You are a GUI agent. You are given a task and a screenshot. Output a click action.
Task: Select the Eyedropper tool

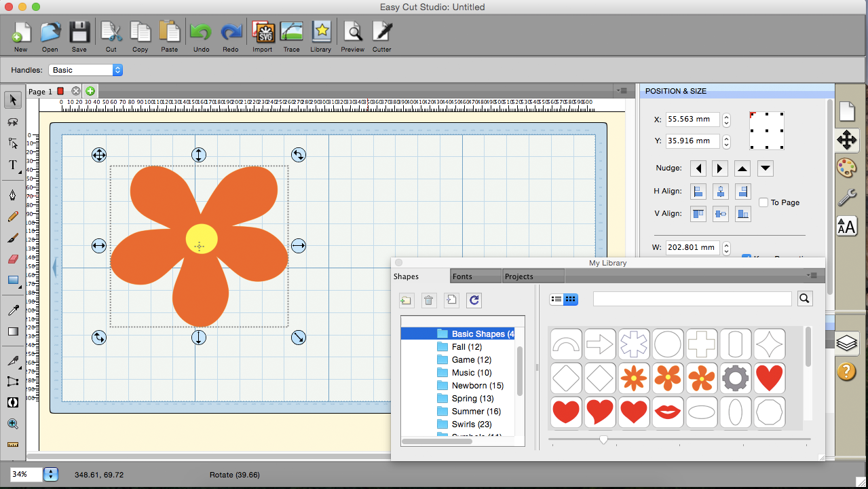[x=12, y=309]
